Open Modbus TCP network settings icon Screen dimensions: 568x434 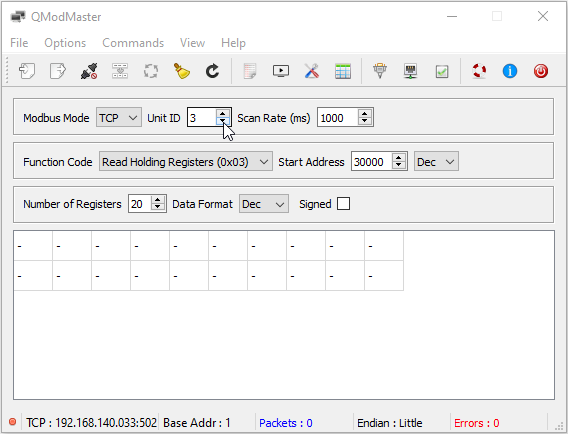pyautogui.click(x=410, y=71)
